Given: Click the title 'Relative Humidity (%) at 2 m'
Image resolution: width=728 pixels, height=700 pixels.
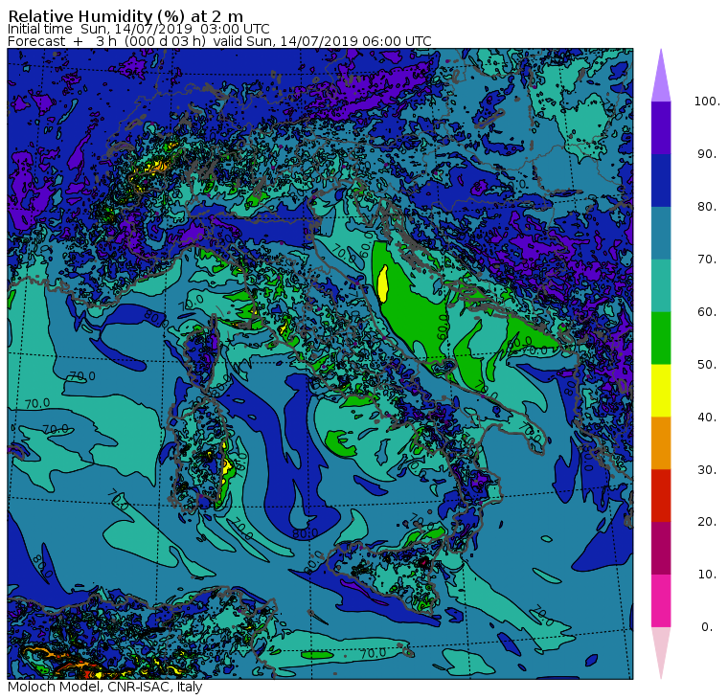Looking at the screenshot, I should [x=125, y=15].
